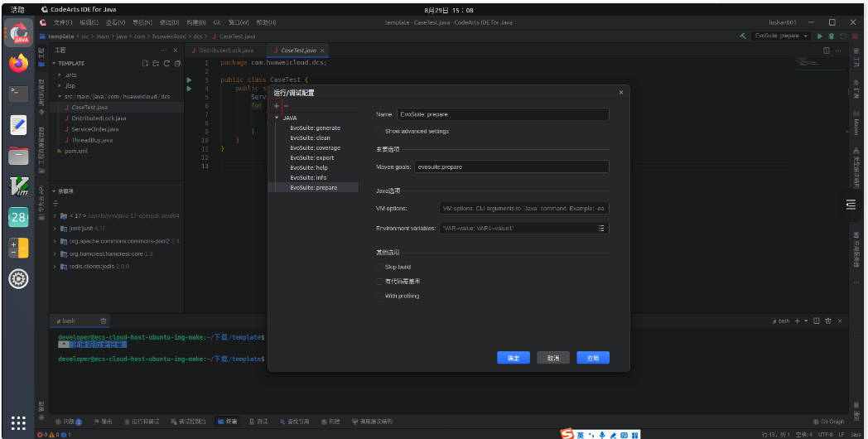This screenshot has width=868, height=439.
Task: Expand the .jlsp folder
Action: [60, 86]
